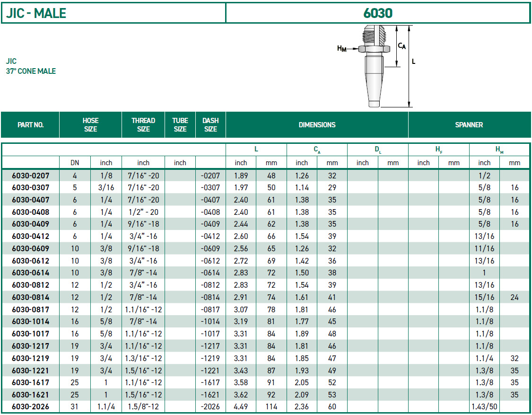This screenshot has height=415, width=532.
Task: Select the spanner value 15/16
Action: click(484, 297)
